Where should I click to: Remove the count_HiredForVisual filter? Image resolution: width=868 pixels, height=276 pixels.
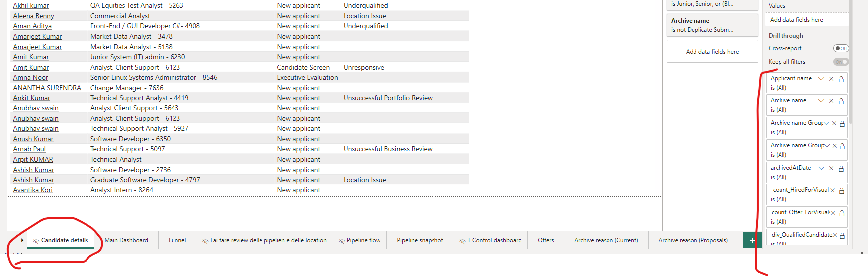tap(833, 190)
